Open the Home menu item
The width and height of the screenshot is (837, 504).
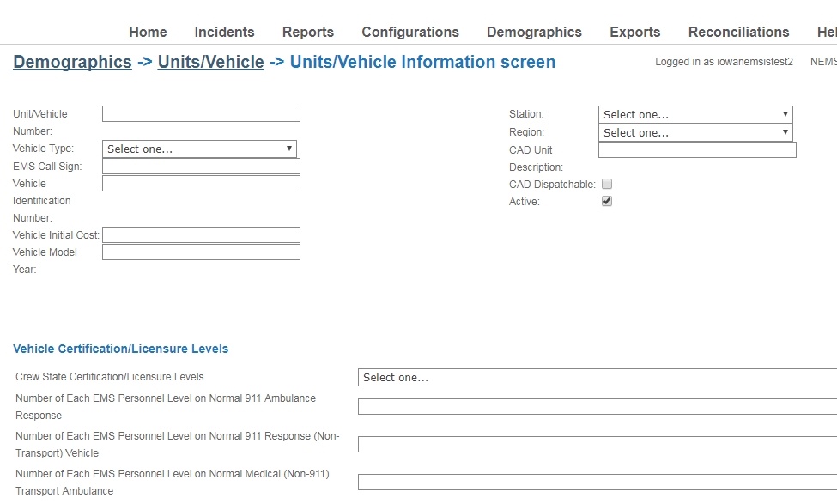point(148,32)
